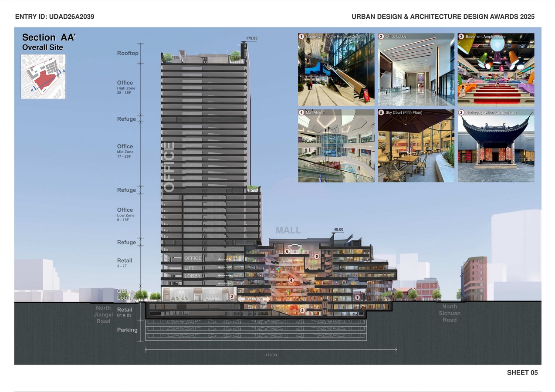Click the Section AA' title
The width and height of the screenshot is (555, 392).
pyautogui.click(x=49, y=38)
